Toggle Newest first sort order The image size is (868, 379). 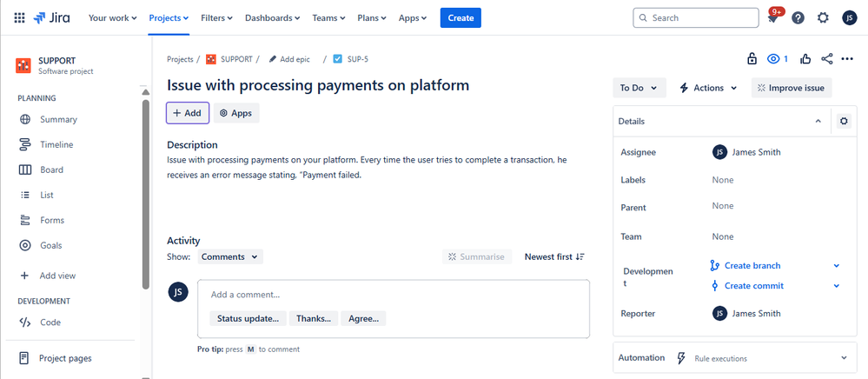coord(554,257)
